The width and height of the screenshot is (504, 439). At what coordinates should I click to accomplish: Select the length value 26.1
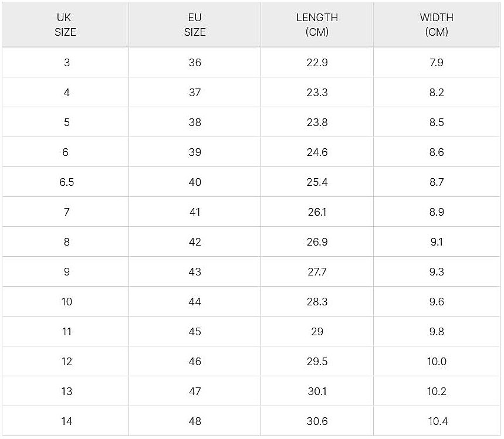317,212
